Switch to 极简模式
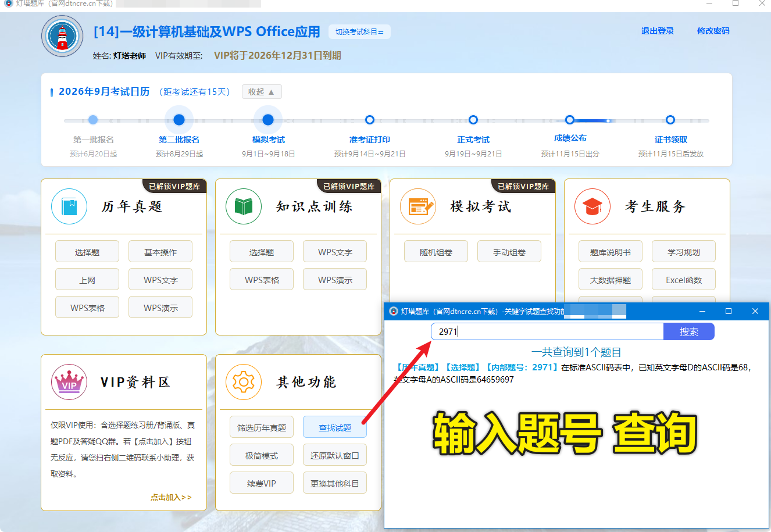This screenshot has height=532, width=771. (262, 455)
